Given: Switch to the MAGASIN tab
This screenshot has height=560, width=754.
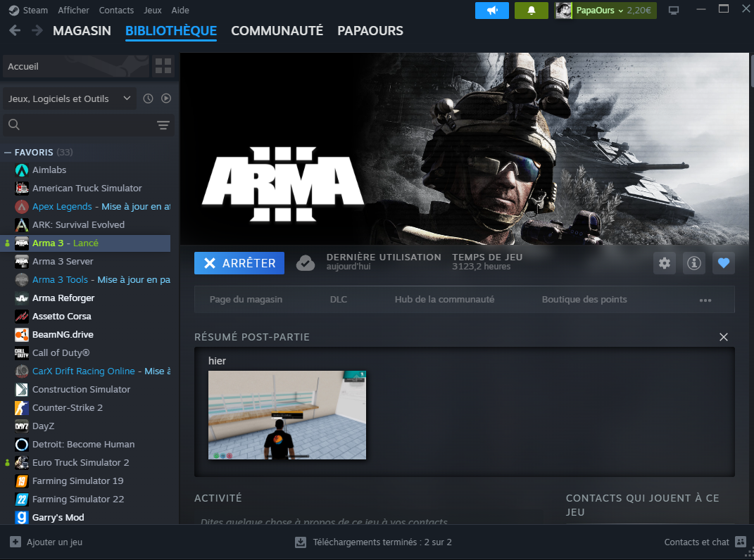Looking at the screenshot, I should tap(82, 31).
